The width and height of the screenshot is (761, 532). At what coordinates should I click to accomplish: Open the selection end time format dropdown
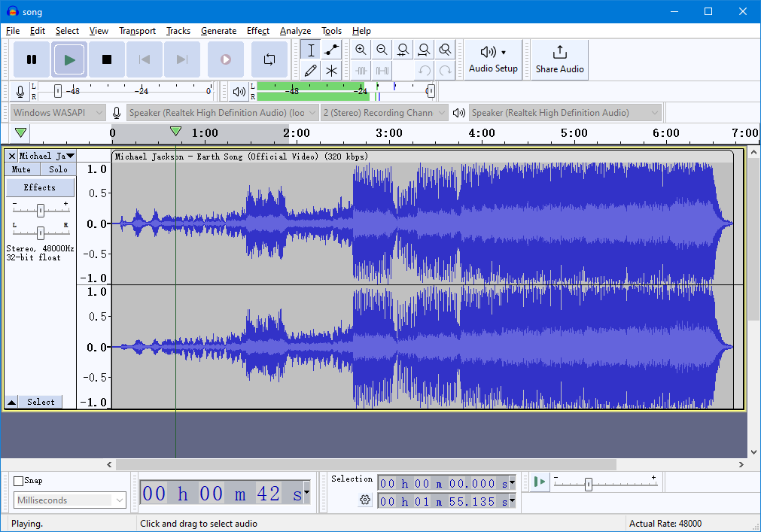(x=512, y=501)
